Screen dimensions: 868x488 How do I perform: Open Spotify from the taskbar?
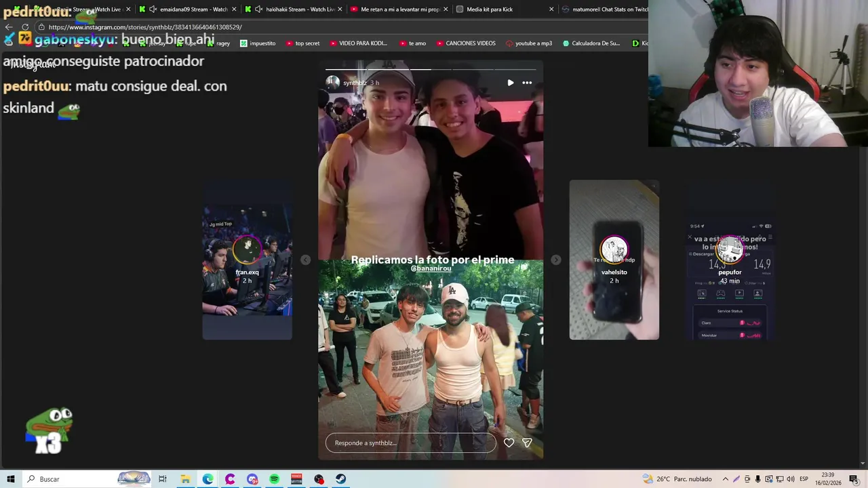click(274, 479)
